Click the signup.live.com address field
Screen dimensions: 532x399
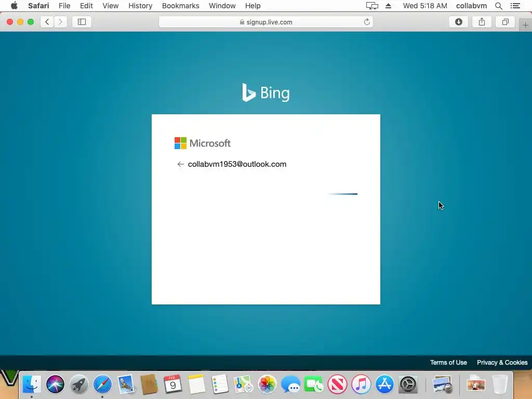tap(266, 22)
